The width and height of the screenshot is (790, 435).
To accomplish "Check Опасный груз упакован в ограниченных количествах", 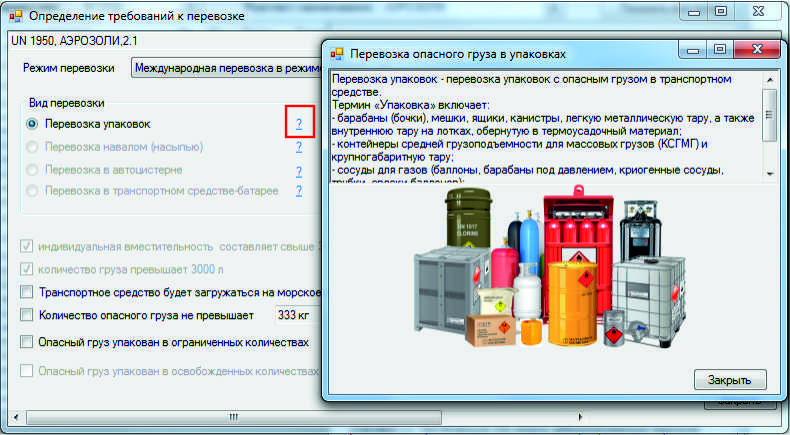I will click(26, 342).
